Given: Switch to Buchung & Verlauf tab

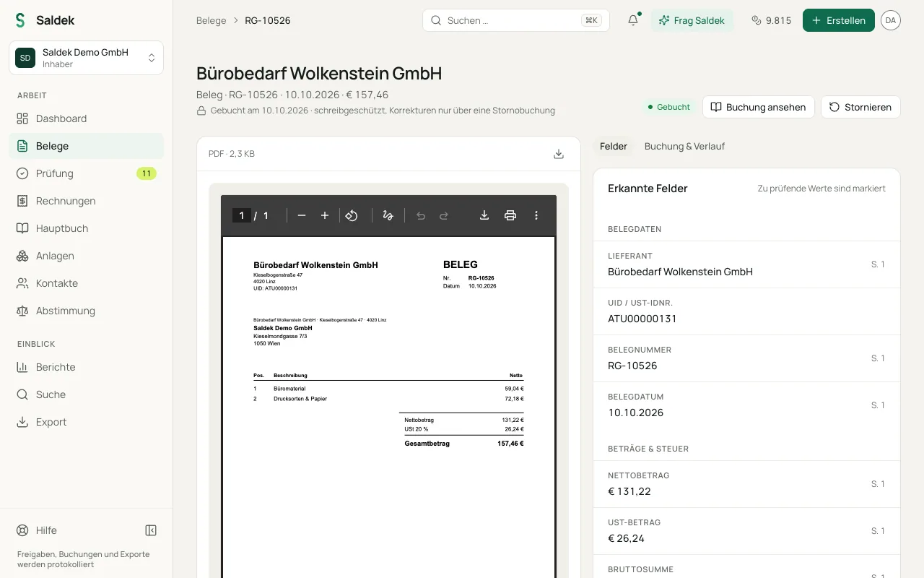Looking at the screenshot, I should pos(684,146).
